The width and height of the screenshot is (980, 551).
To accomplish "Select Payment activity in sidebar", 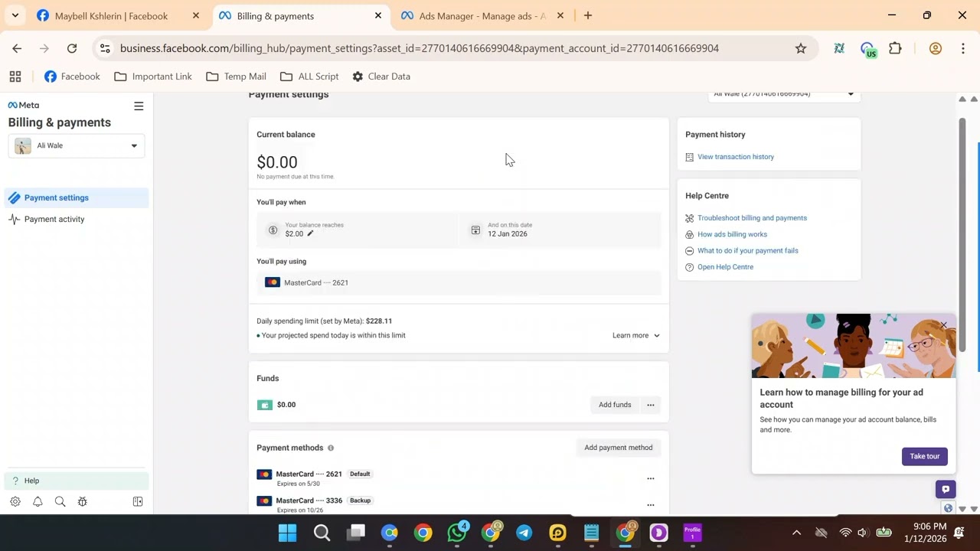I will click(77, 219).
